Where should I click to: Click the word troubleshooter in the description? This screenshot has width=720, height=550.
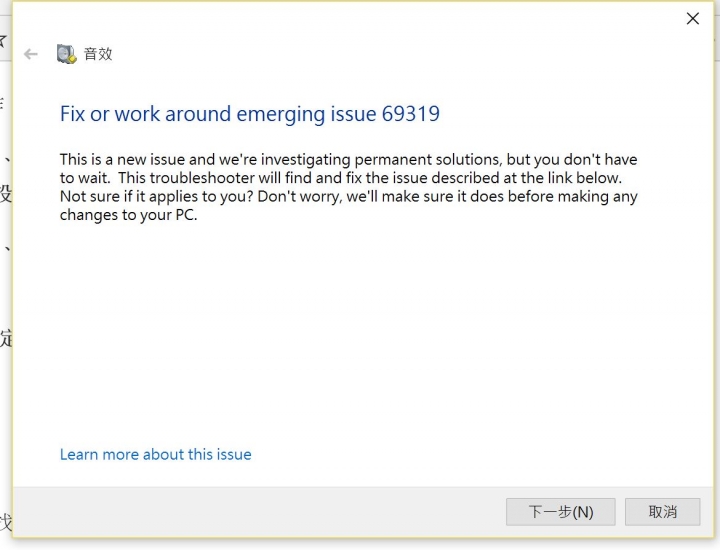tap(202, 178)
